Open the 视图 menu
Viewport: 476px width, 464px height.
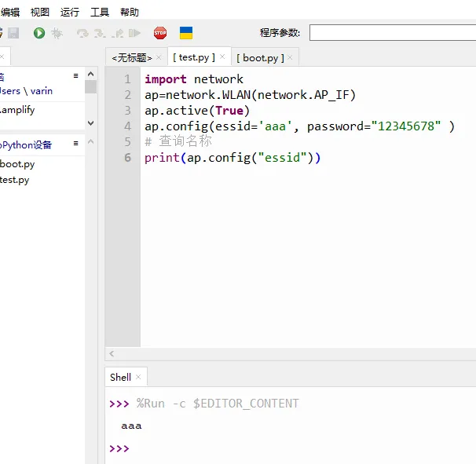40,12
